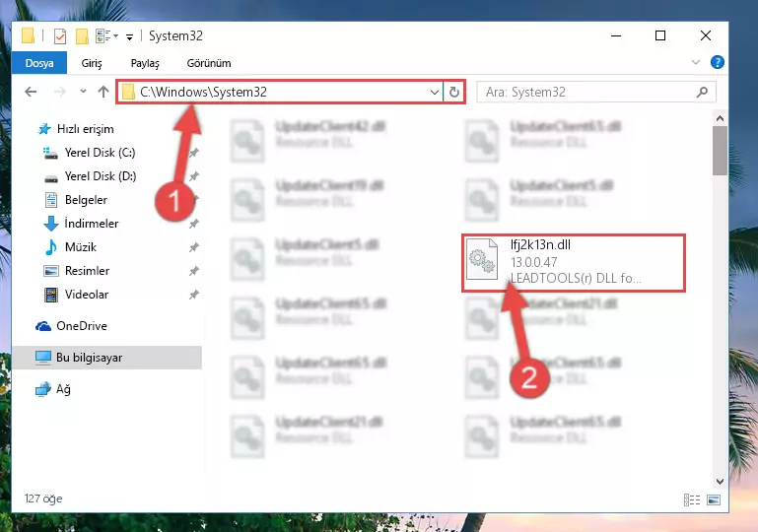Image resolution: width=758 pixels, height=532 pixels.
Task: Open Customize Quick Access Toolbar dropdown
Action: point(129,37)
